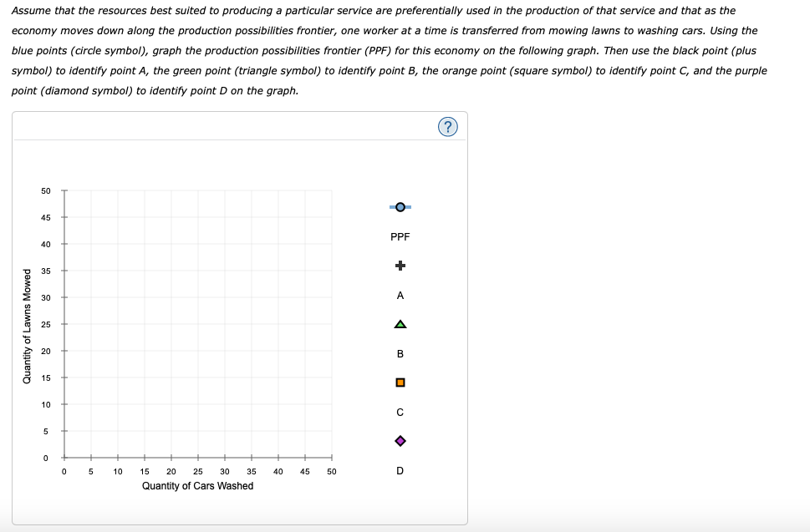Click the 25 tick mark on the x-axis

point(197,458)
